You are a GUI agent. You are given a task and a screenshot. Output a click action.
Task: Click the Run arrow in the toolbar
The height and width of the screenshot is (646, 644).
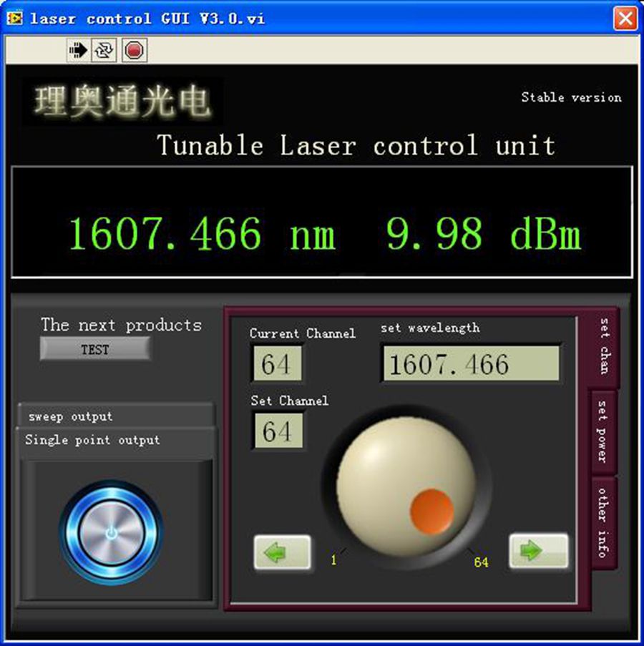pyautogui.click(x=77, y=50)
